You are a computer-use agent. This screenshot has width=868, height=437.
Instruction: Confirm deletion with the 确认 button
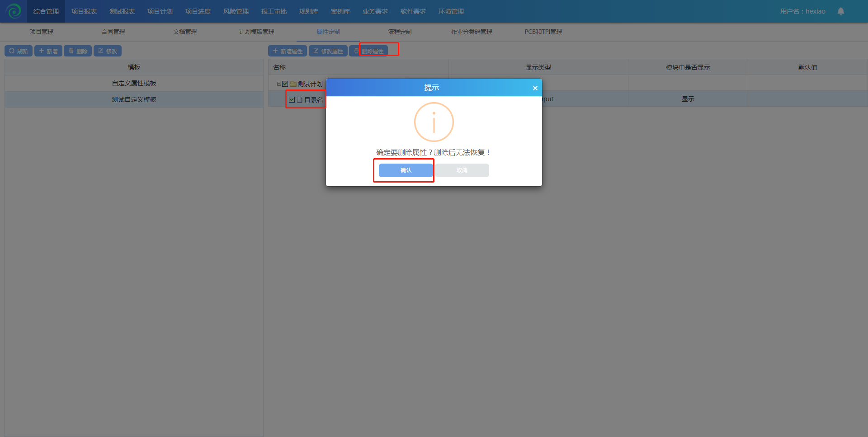pyautogui.click(x=406, y=170)
